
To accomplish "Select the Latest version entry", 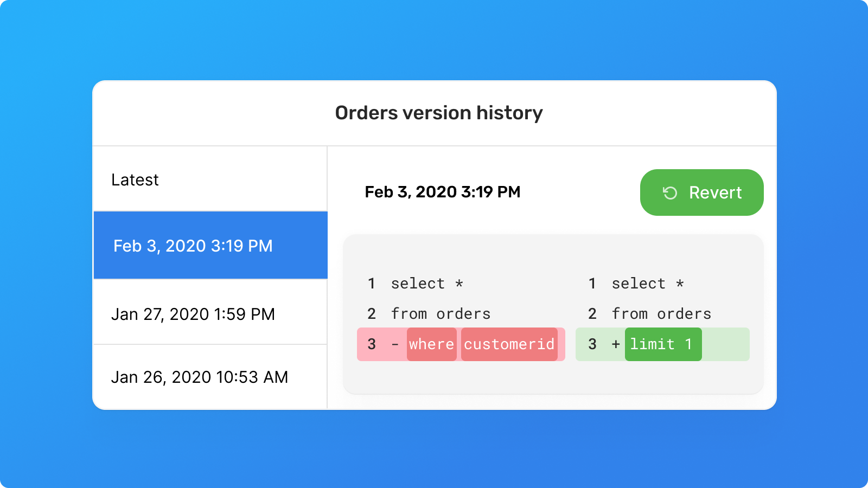I will coord(210,179).
